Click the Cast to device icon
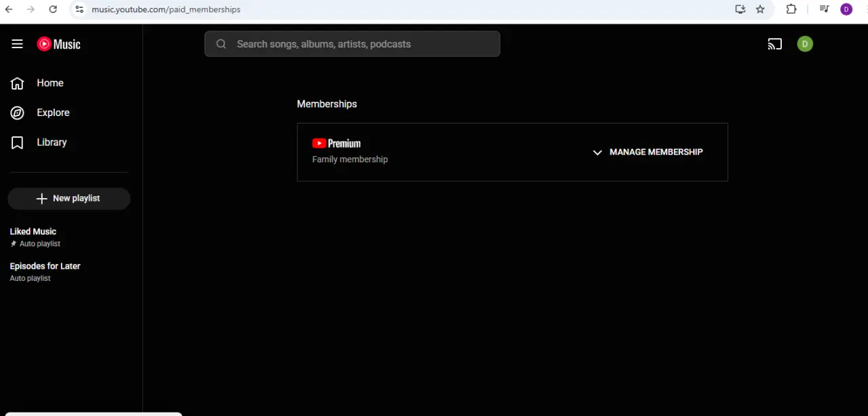The image size is (868, 416). [x=774, y=44]
